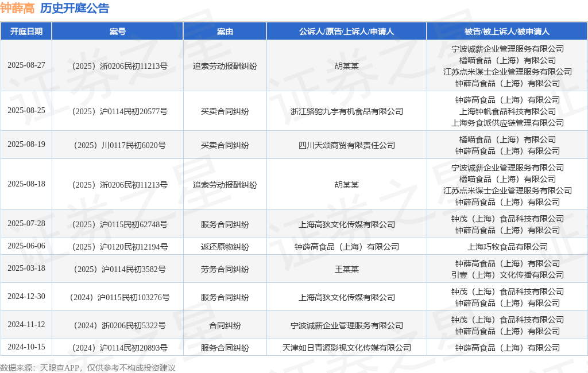
Task: Click 上海高狄文化传媒有限公司 in 2025-07-28 row
Action: (347, 224)
